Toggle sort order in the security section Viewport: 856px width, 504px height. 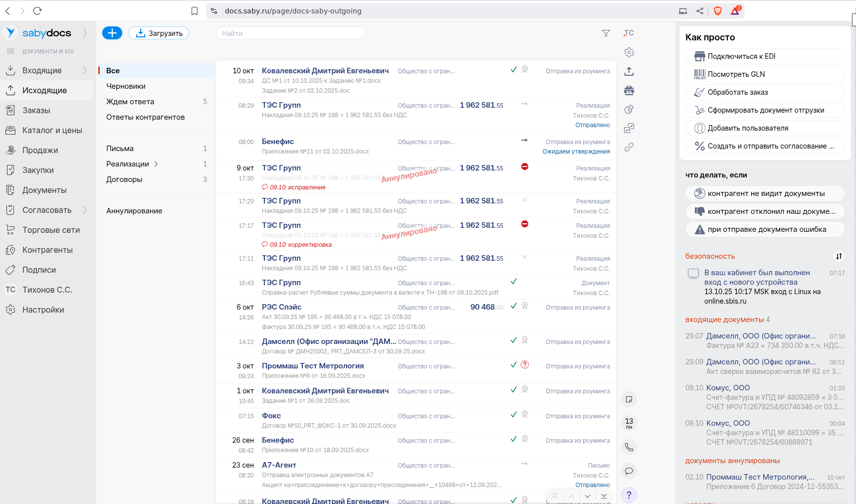pos(839,256)
